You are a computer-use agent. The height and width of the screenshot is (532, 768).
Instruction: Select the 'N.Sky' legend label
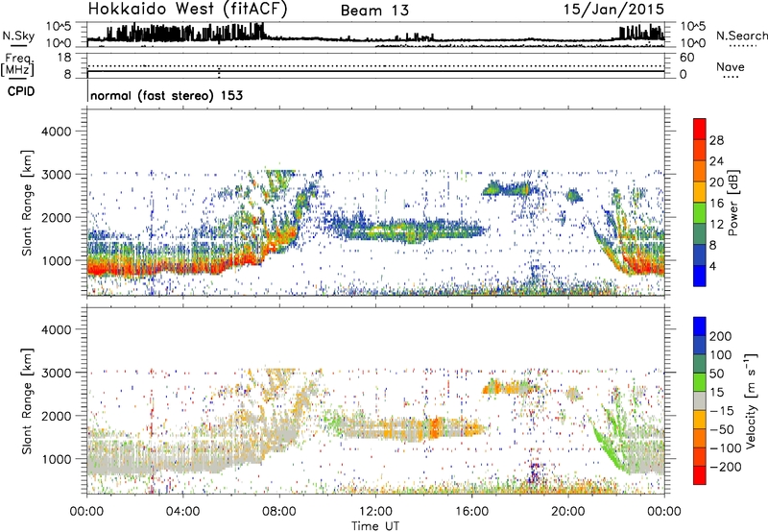pos(18,36)
